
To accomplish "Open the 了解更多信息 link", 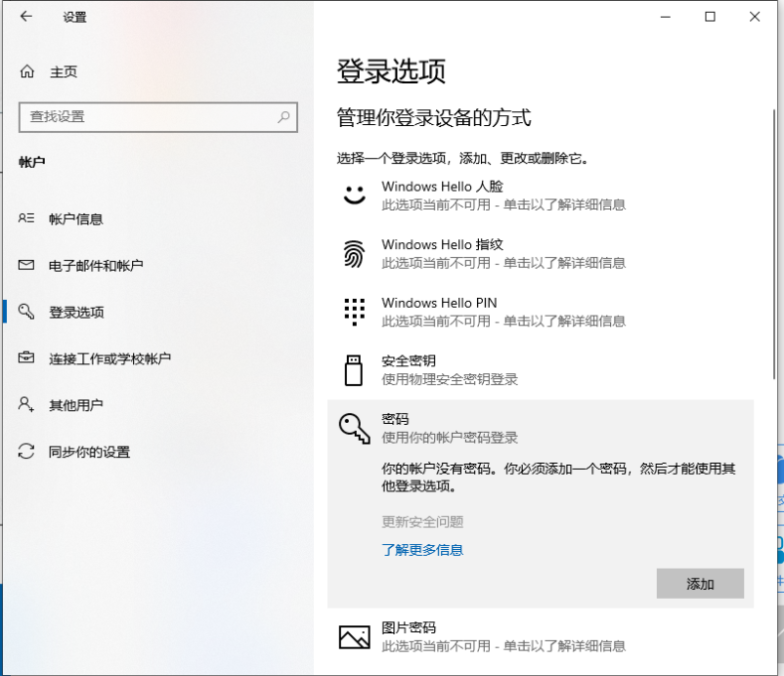I will tap(422, 550).
